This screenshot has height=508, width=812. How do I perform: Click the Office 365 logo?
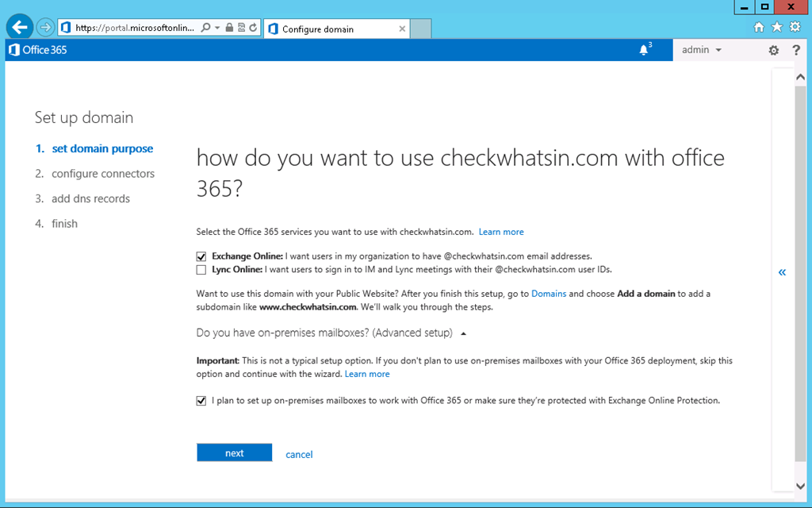pos(38,50)
